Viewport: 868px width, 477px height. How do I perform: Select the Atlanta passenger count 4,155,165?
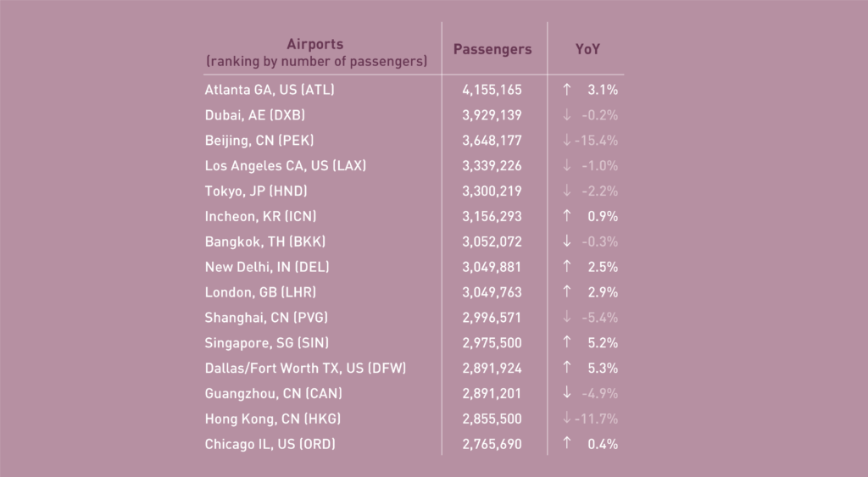[x=492, y=89]
